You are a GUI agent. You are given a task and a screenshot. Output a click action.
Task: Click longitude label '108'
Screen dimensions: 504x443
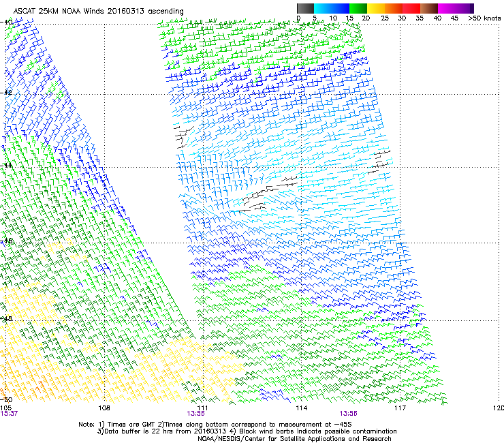pos(104,408)
